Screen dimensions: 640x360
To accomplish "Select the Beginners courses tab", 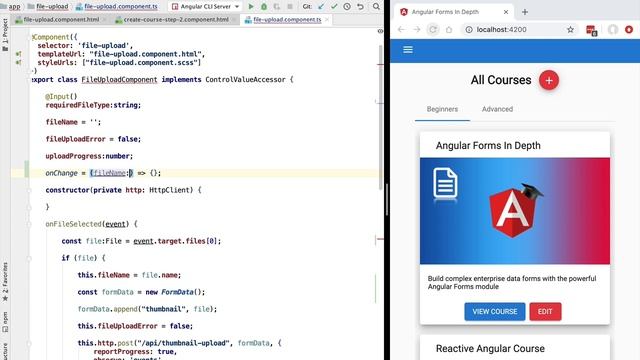I will coord(442,109).
